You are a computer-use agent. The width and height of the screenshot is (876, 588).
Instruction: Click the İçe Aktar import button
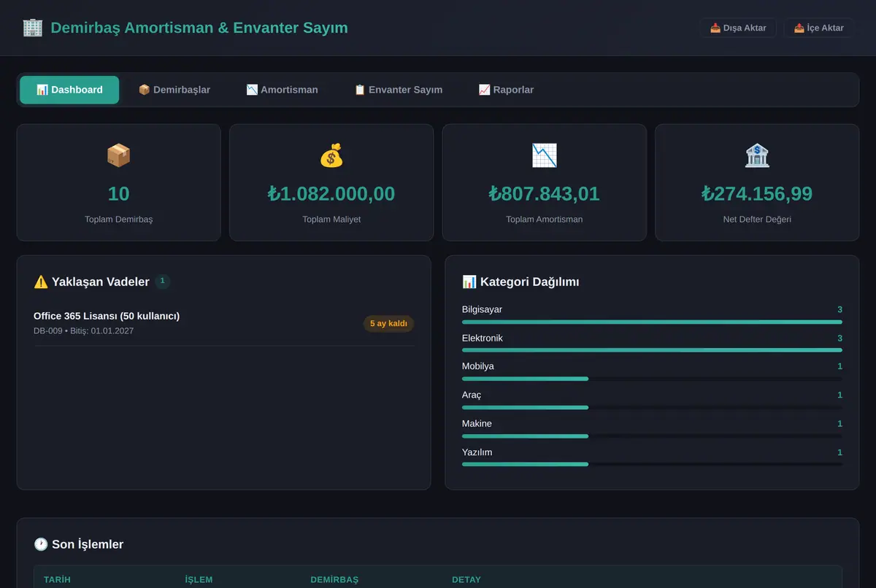click(818, 28)
